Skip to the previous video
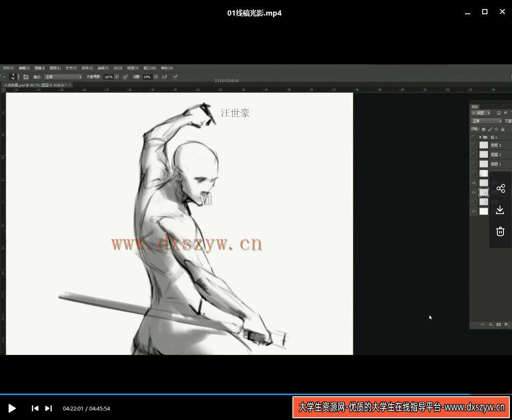 click(x=35, y=408)
